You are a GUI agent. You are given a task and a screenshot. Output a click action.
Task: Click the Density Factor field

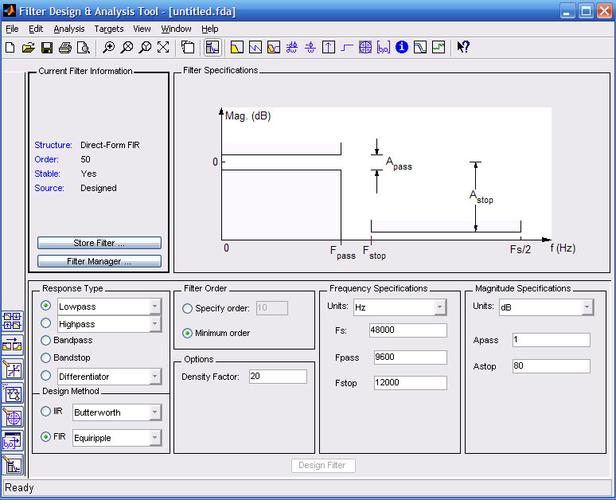(x=278, y=376)
